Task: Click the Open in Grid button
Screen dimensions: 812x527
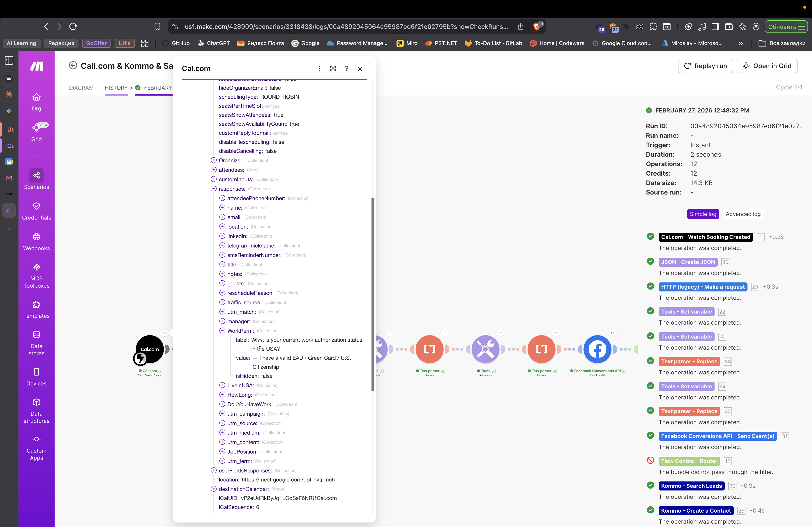Action: (767, 66)
